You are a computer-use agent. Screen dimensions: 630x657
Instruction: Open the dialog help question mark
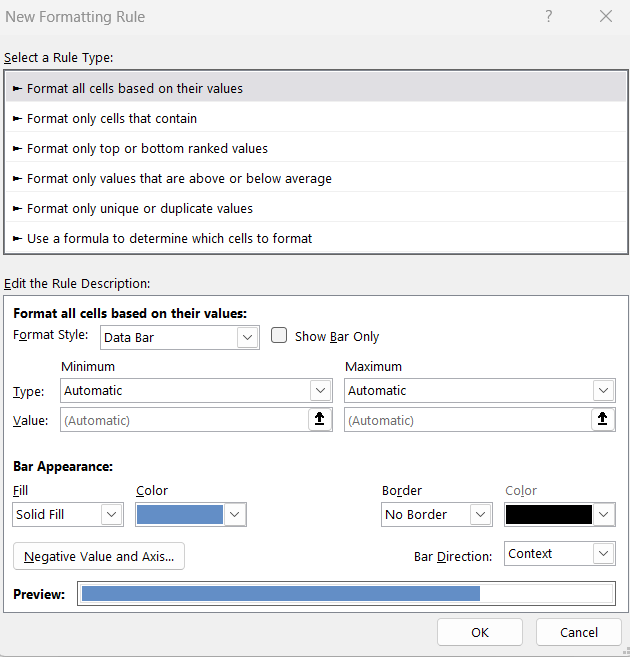point(549,16)
